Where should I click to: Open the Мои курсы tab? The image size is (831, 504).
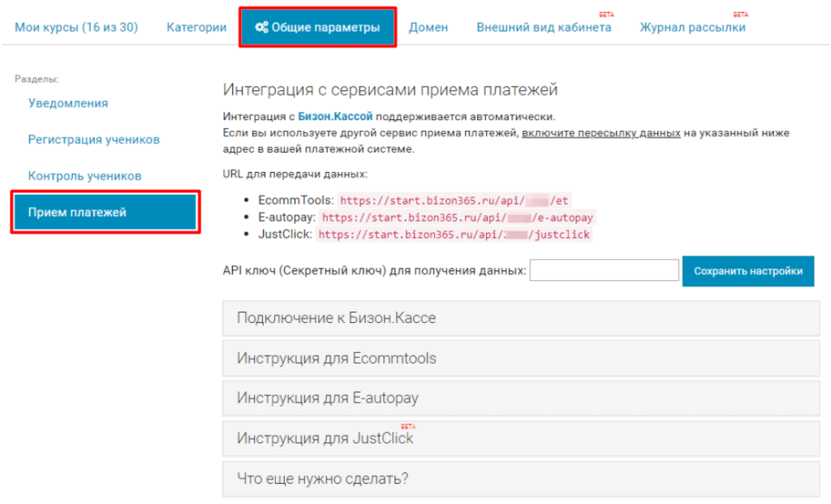[x=76, y=28]
